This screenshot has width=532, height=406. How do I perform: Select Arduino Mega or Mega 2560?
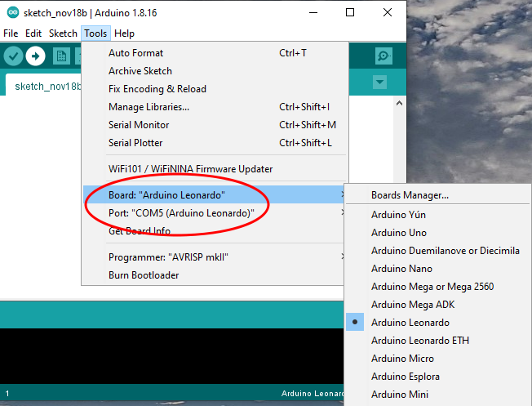click(437, 287)
